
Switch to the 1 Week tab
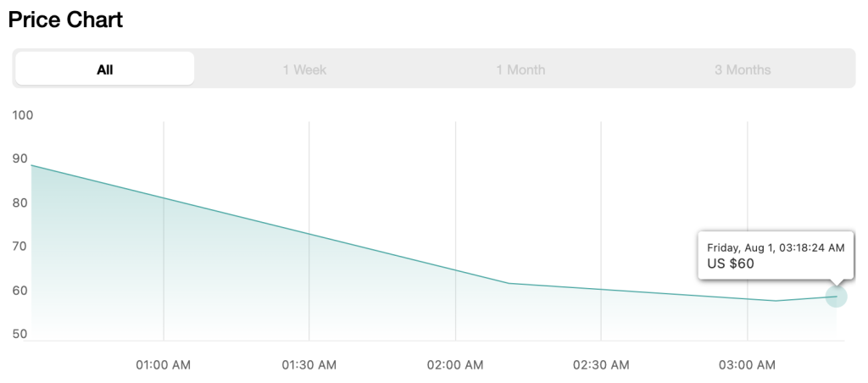pyautogui.click(x=304, y=69)
